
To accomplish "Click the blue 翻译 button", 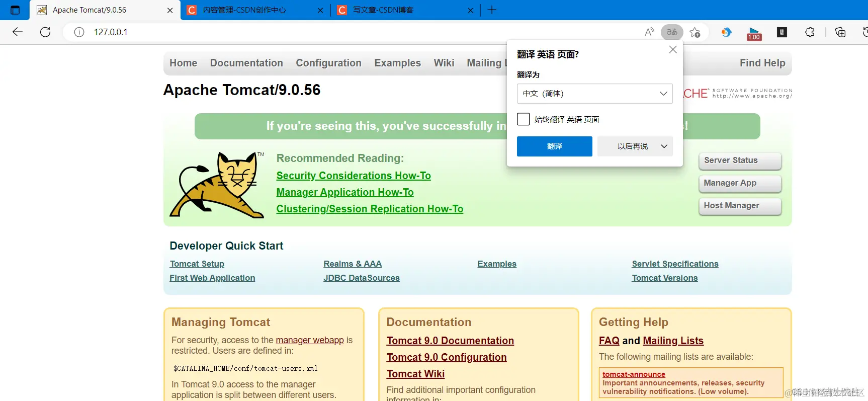I will tap(555, 146).
